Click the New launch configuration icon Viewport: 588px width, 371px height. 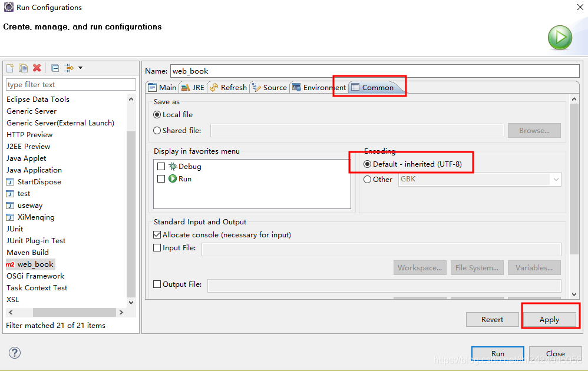point(10,68)
